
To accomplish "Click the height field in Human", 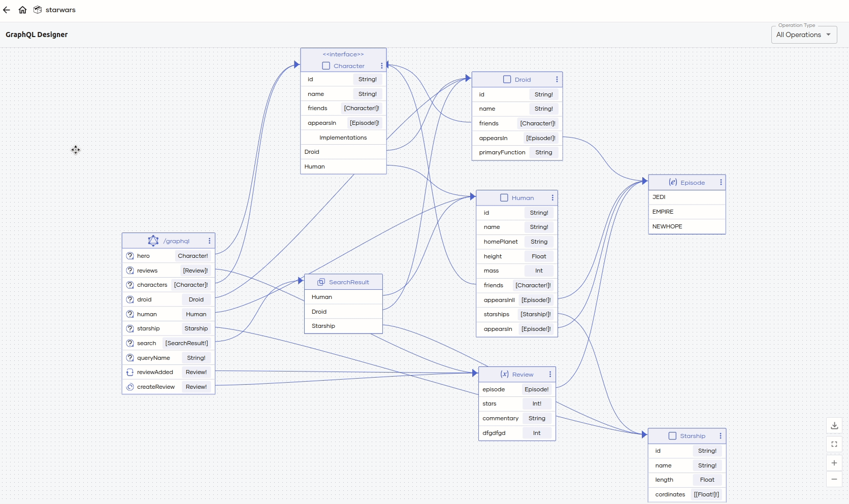I will pyautogui.click(x=516, y=256).
